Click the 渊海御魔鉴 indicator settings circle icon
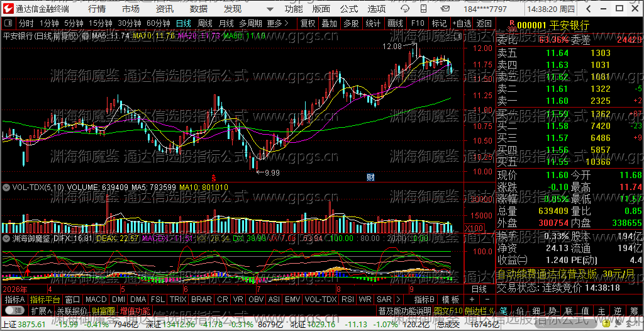The height and width of the screenshot is (331, 644). [x=6, y=238]
